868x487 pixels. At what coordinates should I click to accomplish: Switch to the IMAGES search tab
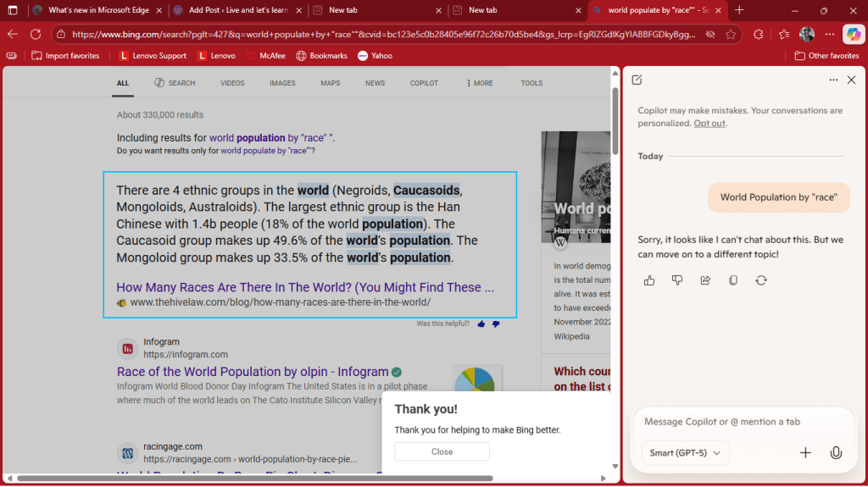coord(282,83)
